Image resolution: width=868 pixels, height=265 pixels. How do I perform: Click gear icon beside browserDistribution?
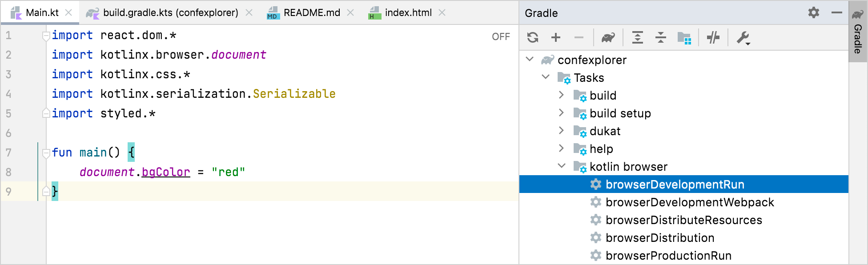click(596, 237)
